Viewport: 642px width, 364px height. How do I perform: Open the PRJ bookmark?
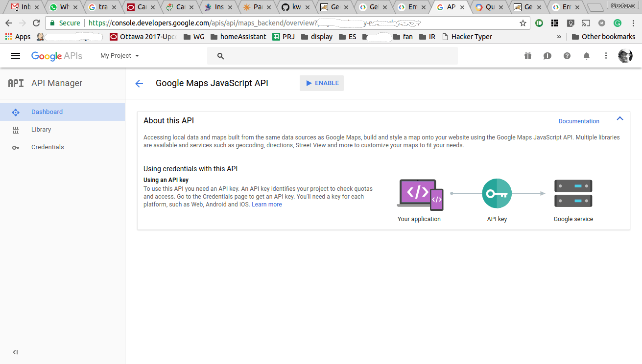tap(284, 37)
